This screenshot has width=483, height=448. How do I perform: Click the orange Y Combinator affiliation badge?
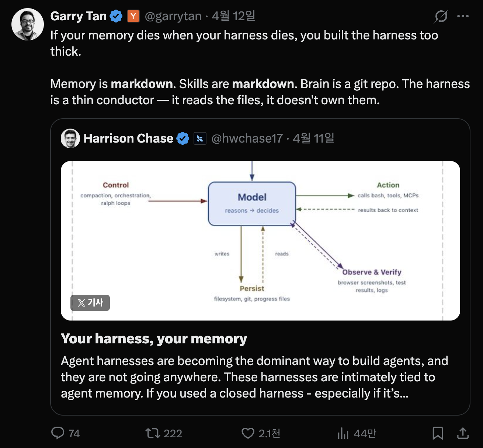click(133, 16)
